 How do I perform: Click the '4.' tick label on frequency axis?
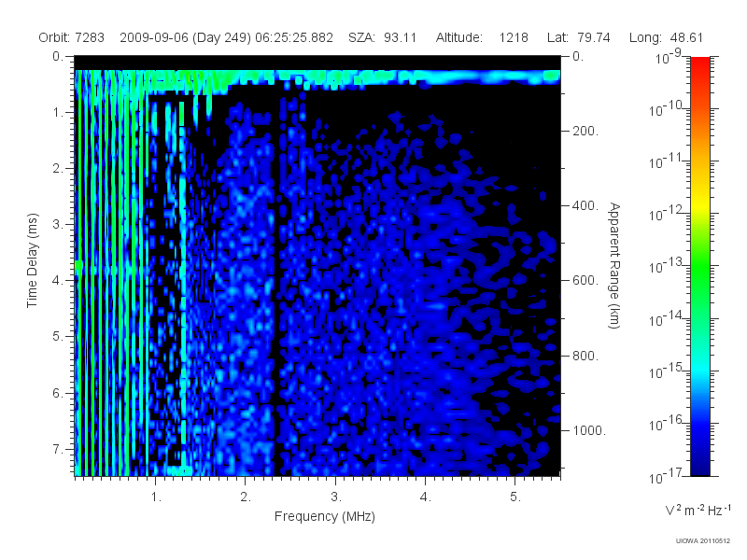pyautogui.click(x=426, y=497)
